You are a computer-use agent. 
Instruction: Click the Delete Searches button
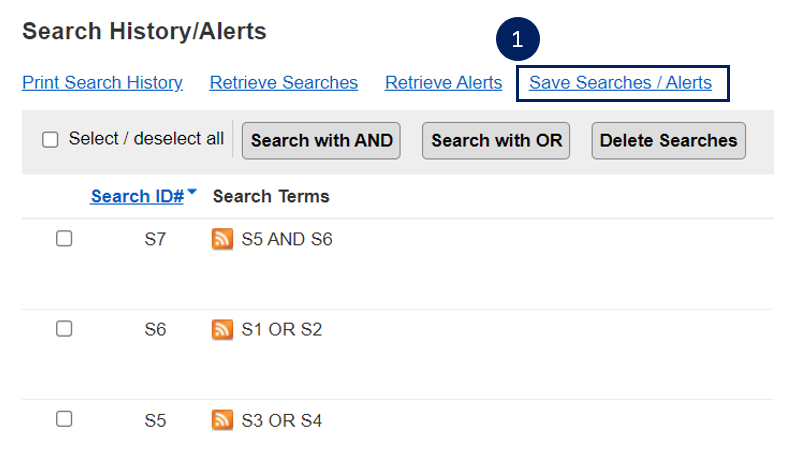[x=669, y=140]
